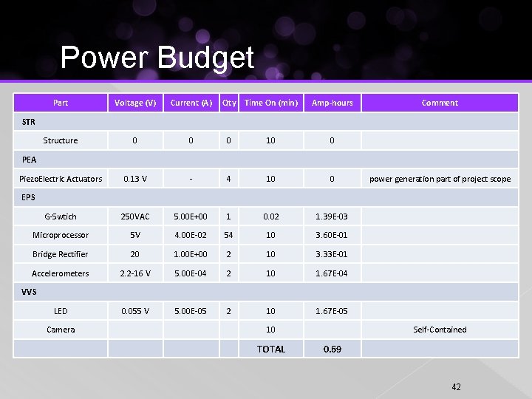The width and height of the screenshot is (532, 399).
Task: Click the G-Swtich quantity 1 cell
Action: (x=229, y=216)
